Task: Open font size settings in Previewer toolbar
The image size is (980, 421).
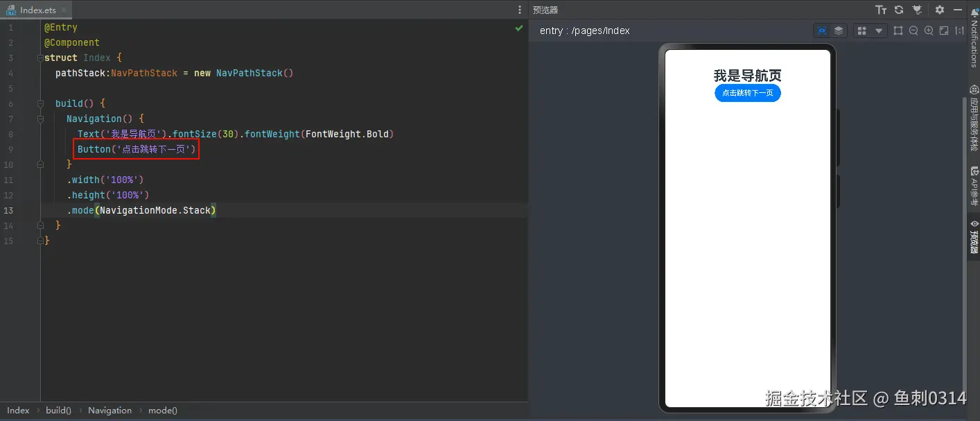Action: [881, 10]
